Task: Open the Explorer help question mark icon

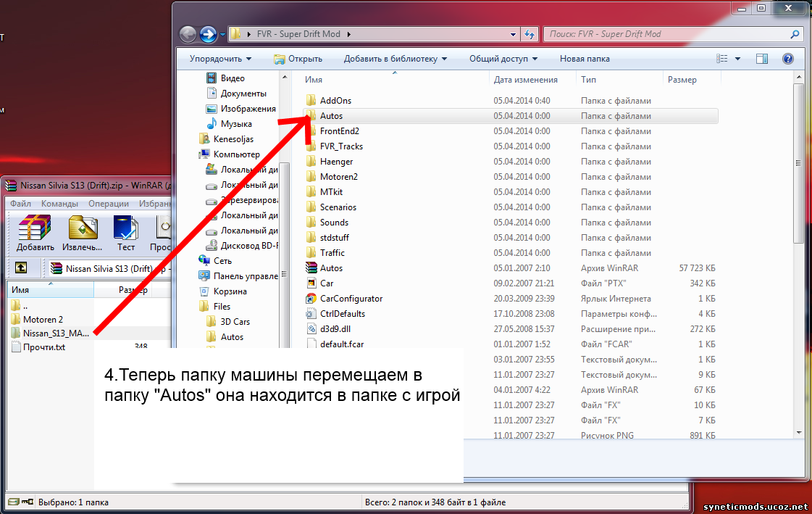Action: pyautogui.click(x=788, y=59)
